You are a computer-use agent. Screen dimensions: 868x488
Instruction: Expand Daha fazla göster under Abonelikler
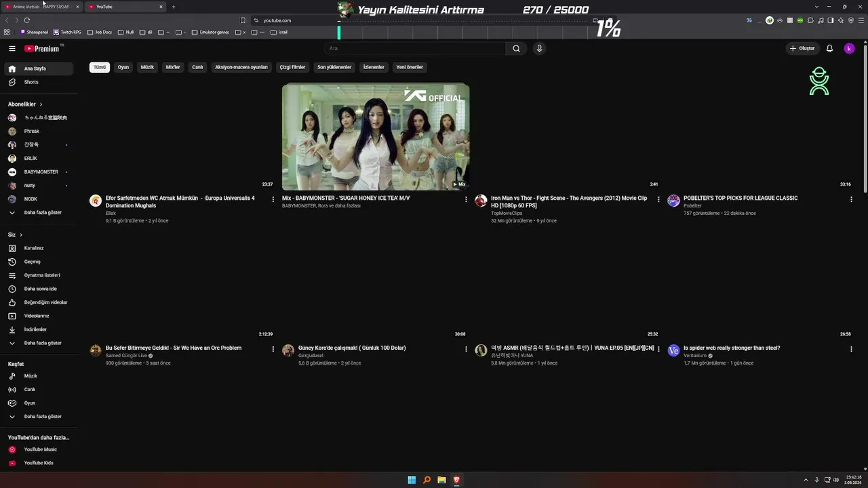pyautogui.click(x=39, y=212)
